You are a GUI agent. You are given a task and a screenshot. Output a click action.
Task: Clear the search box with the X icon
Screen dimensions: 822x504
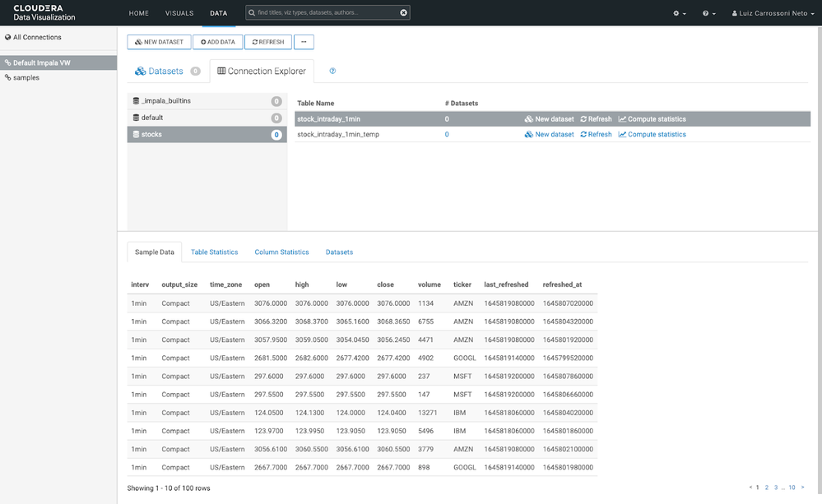[404, 12]
